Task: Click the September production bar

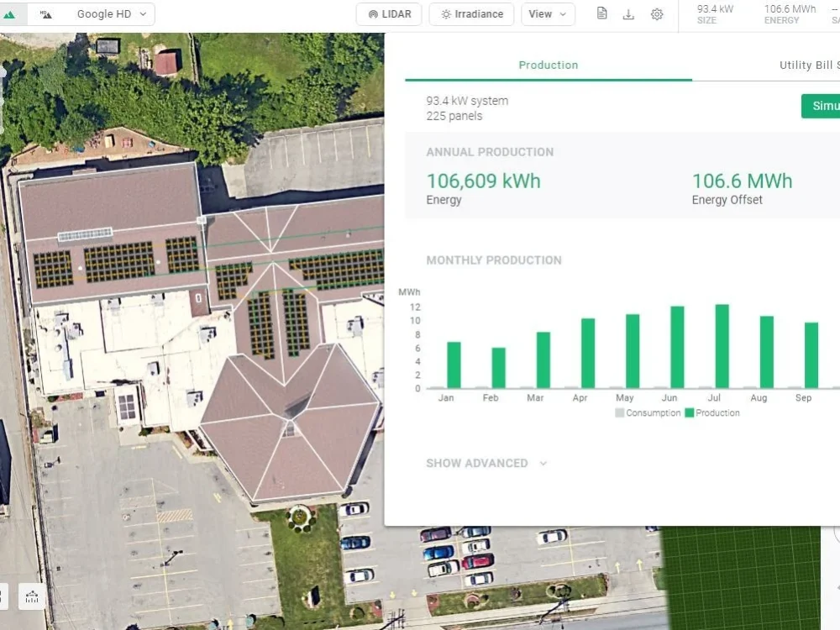Action: click(x=811, y=355)
